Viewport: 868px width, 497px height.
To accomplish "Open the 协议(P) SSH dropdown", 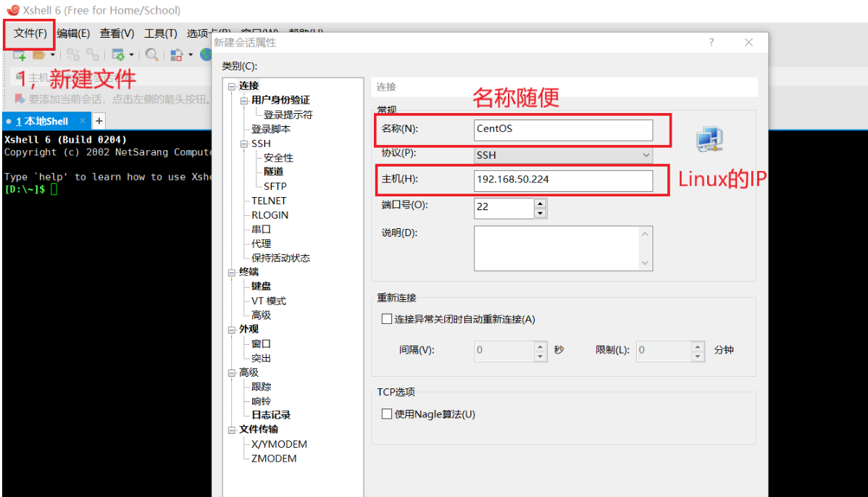I will tap(563, 155).
